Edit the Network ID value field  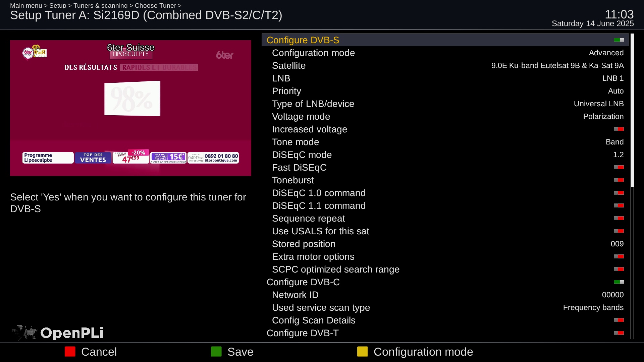612,295
